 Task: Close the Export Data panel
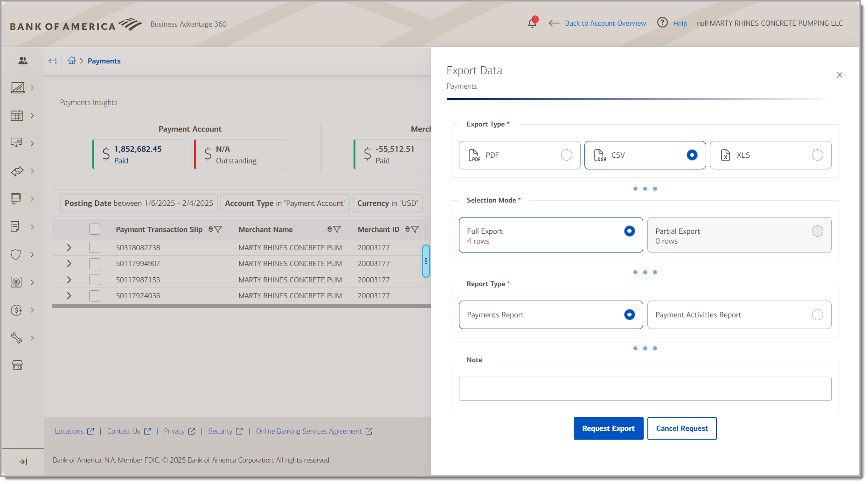840,75
